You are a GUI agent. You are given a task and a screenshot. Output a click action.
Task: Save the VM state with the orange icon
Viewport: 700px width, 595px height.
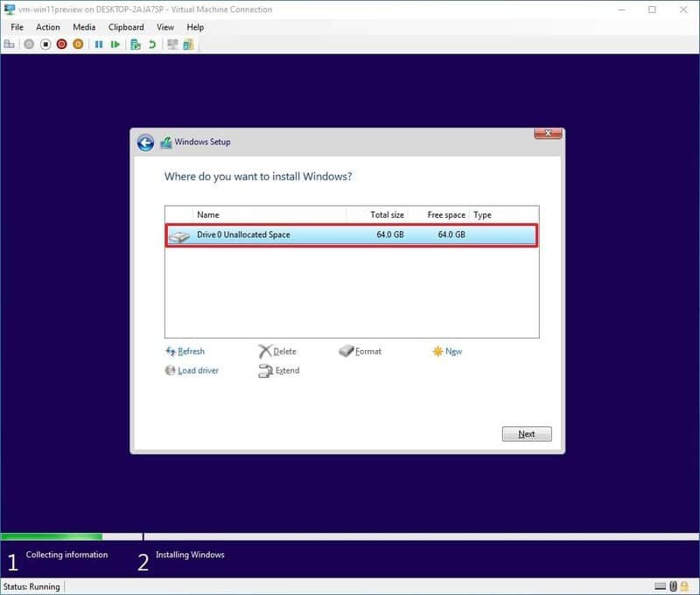tap(78, 45)
